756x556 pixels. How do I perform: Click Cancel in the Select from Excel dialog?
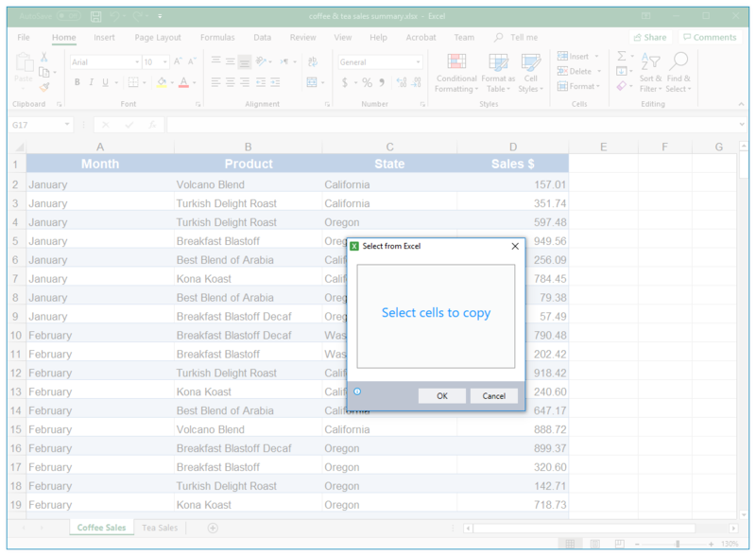[x=493, y=395]
